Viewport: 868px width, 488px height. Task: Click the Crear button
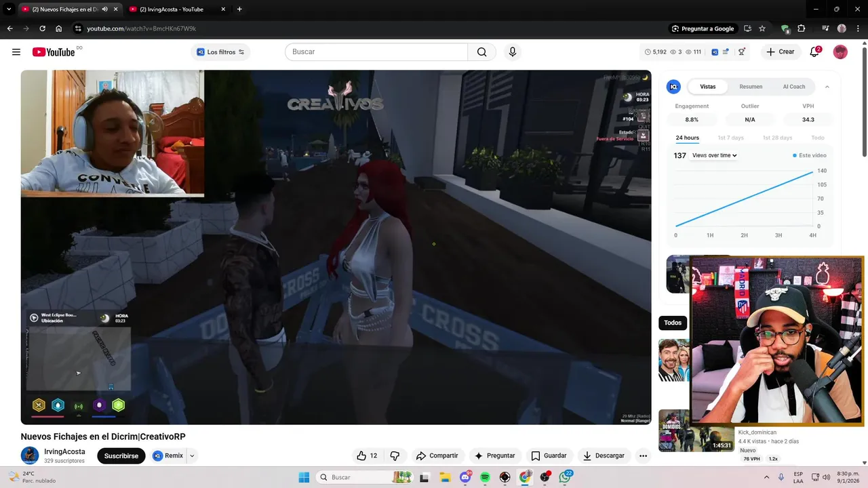tap(780, 52)
